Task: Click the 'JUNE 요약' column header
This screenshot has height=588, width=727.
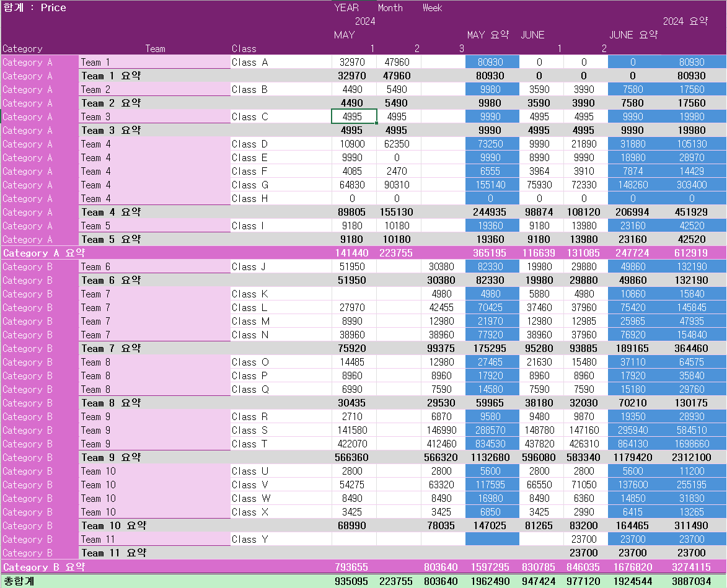Action: pos(633,35)
